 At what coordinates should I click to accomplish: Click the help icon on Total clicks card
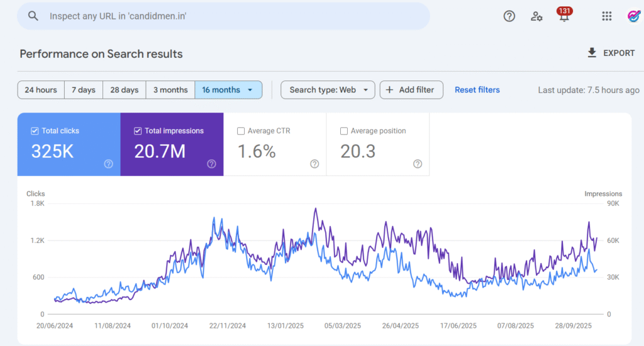coord(108,164)
